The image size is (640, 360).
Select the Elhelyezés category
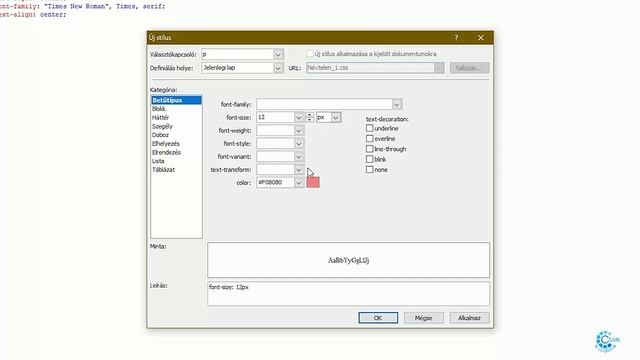[176, 144]
